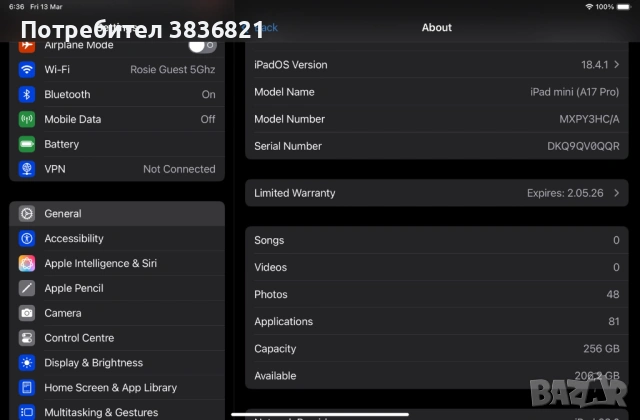
Task: Tap the Model Number label
Action: 290,119
